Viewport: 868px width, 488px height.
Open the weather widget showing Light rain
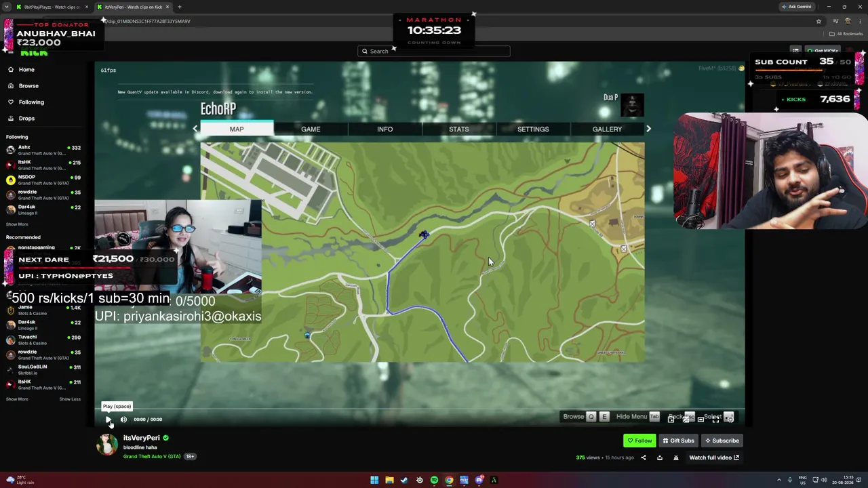[19, 480]
